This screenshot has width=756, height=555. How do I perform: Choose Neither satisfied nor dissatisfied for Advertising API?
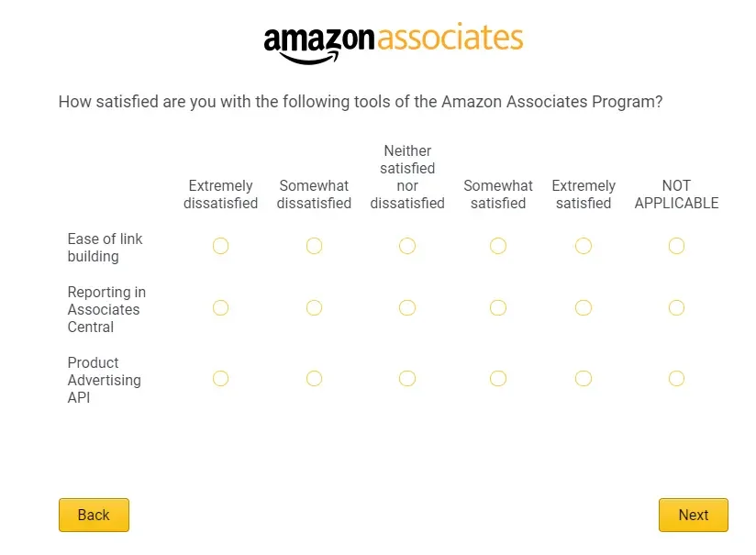coord(407,379)
